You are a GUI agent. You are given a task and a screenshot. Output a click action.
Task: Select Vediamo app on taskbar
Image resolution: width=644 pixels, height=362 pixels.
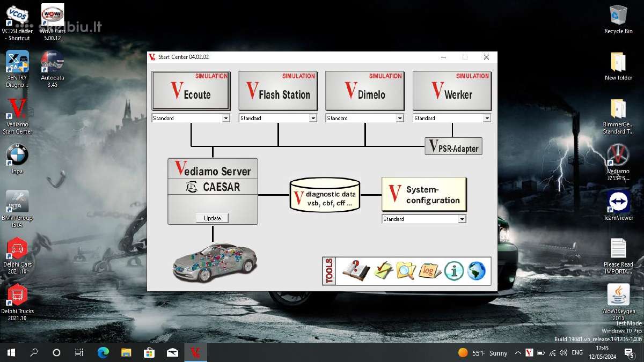[x=195, y=352]
